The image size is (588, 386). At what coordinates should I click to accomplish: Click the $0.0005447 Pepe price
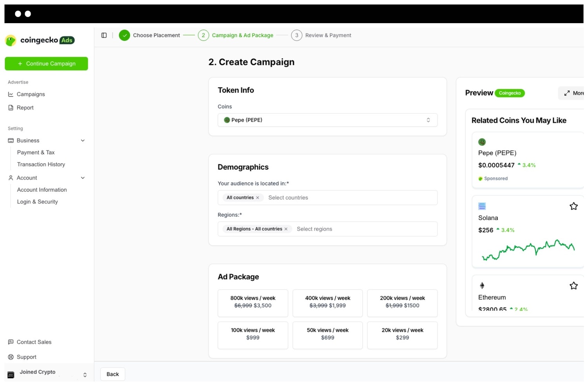pos(496,165)
